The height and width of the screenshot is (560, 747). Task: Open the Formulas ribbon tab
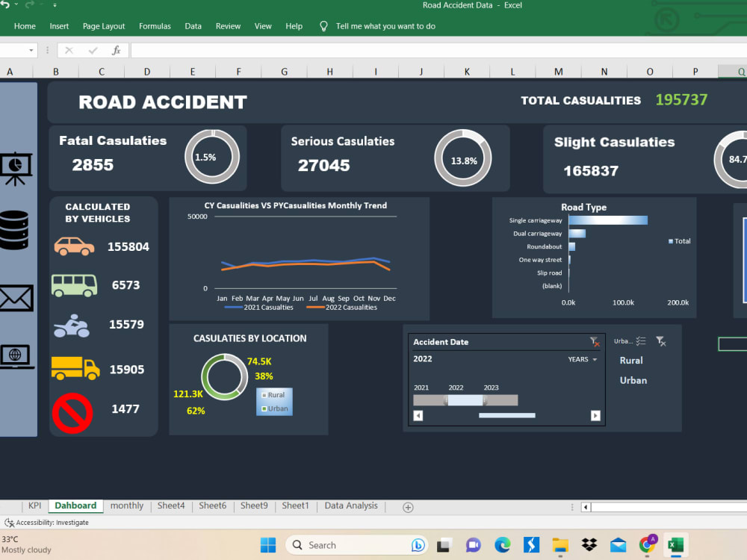[155, 25]
